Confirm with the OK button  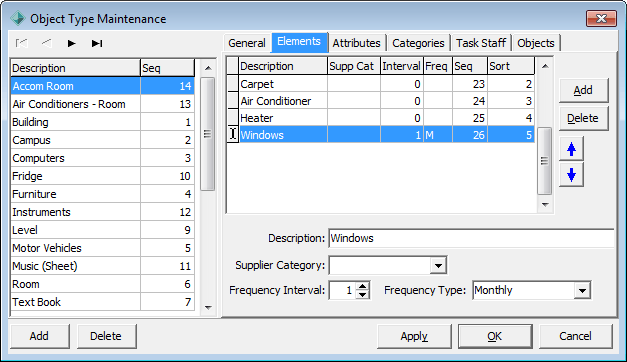(495, 336)
